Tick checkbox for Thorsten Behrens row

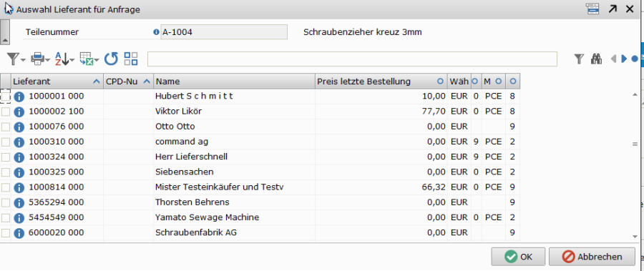tap(5, 202)
